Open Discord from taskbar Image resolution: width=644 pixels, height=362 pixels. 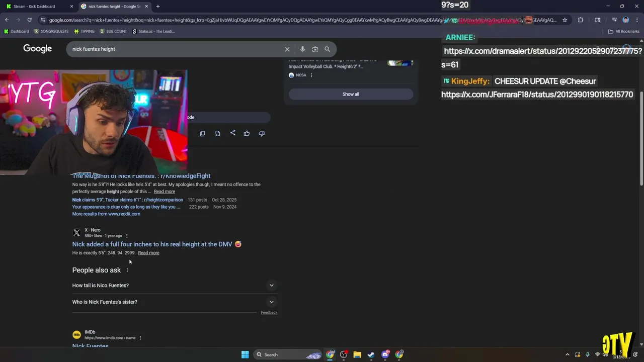pos(385,354)
